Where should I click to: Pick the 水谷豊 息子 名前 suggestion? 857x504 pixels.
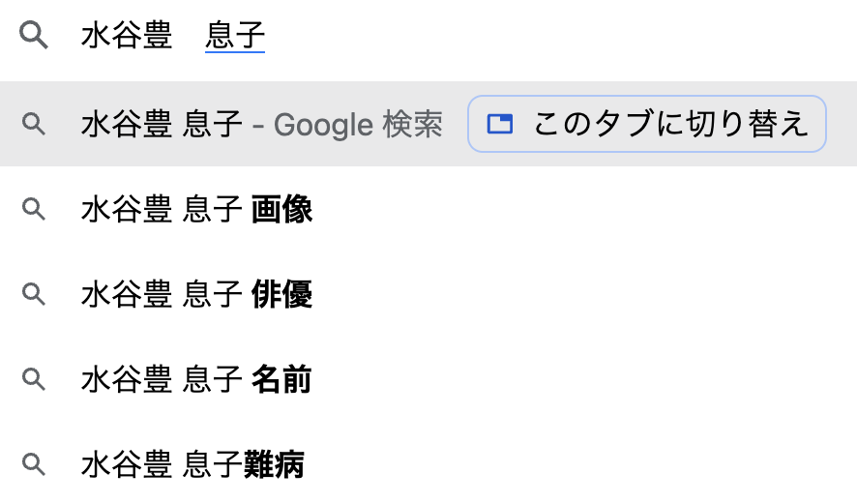[x=428, y=379]
